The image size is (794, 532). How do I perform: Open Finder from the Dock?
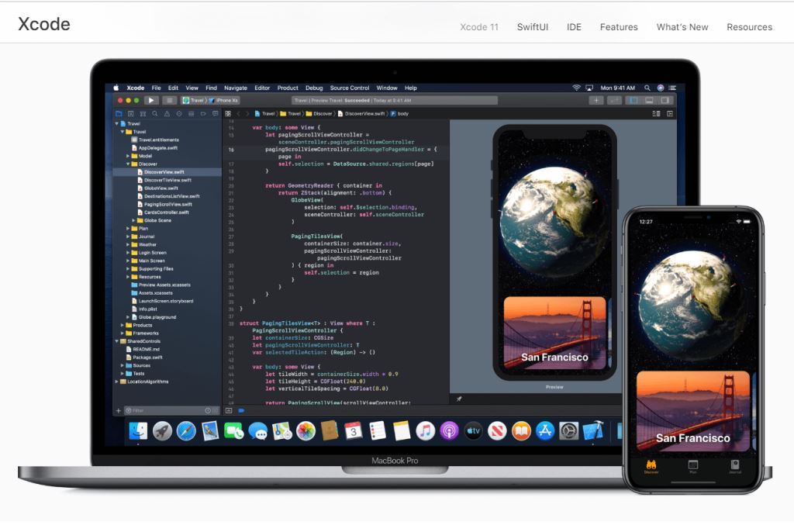[x=138, y=431]
